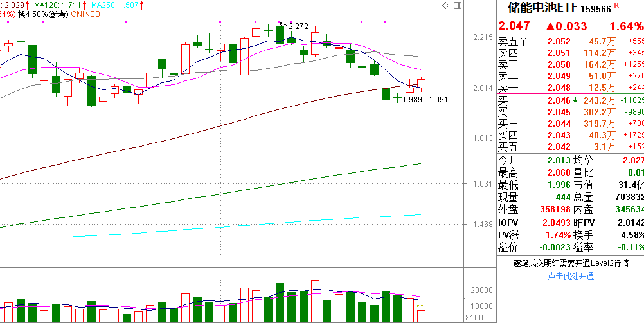Click the 换4.58%(参考) turnover label
The width and height of the screenshot is (644, 323).
(x=44, y=14)
